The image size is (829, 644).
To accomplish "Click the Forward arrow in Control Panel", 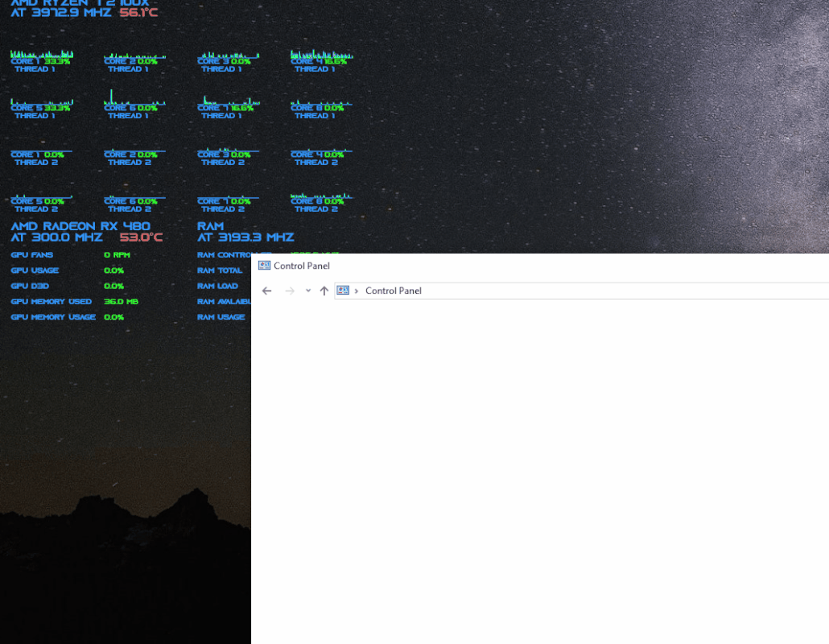I will [x=290, y=291].
